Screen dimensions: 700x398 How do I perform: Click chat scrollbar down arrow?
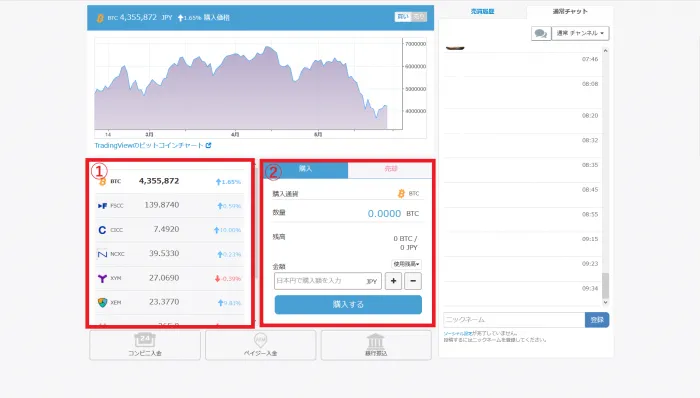[x=605, y=303]
